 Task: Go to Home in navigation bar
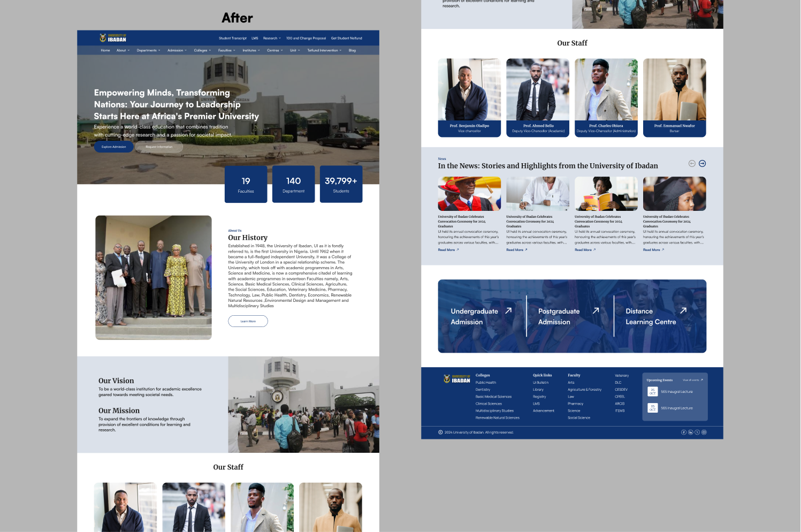tap(105, 50)
